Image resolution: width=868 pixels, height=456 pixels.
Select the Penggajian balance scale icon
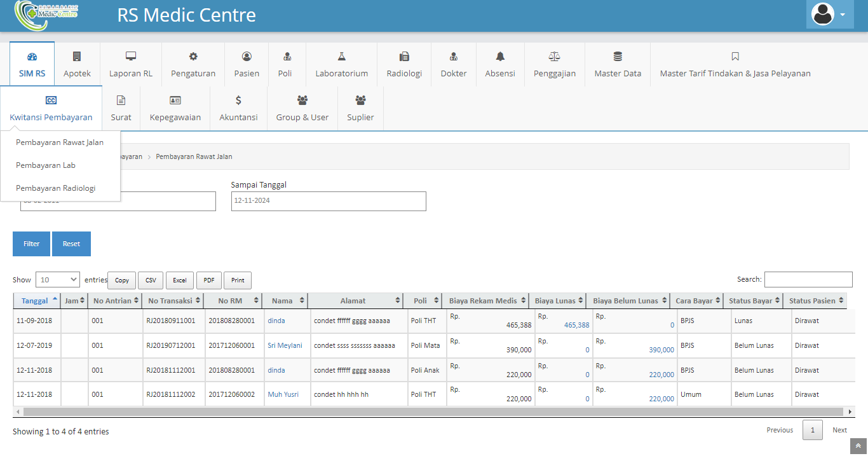click(554, 57)
